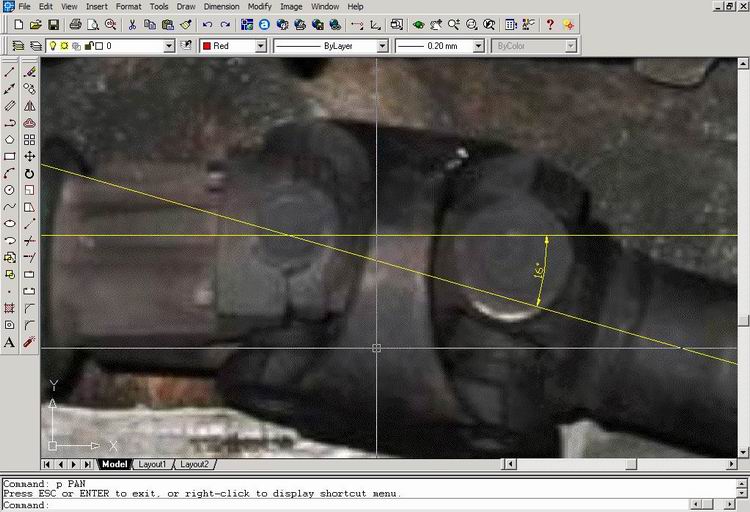Select the Circle draw tool
The height and width of the screenshot is (512, 750).
[10, 190]
